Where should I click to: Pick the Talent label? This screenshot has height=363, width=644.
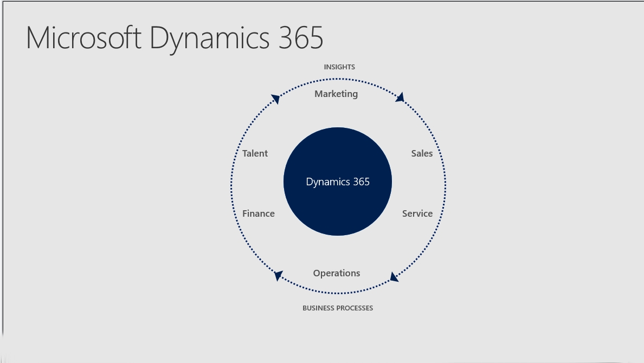click(255, 153)
